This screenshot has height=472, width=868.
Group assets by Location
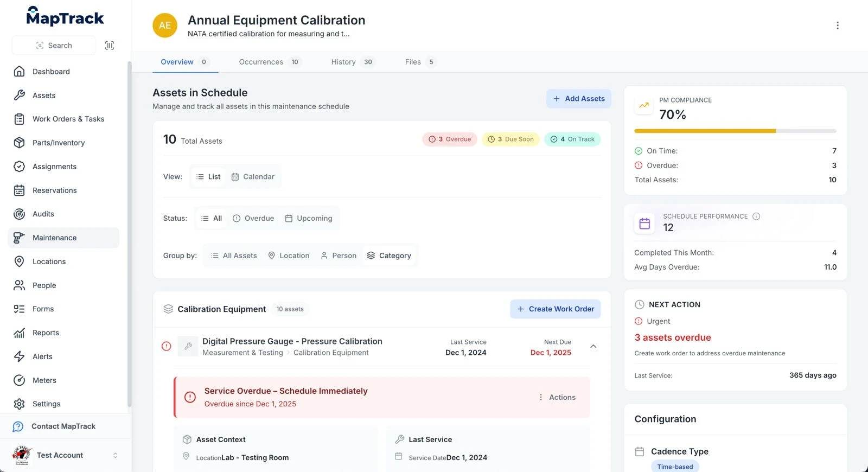[x=289, y=256]
